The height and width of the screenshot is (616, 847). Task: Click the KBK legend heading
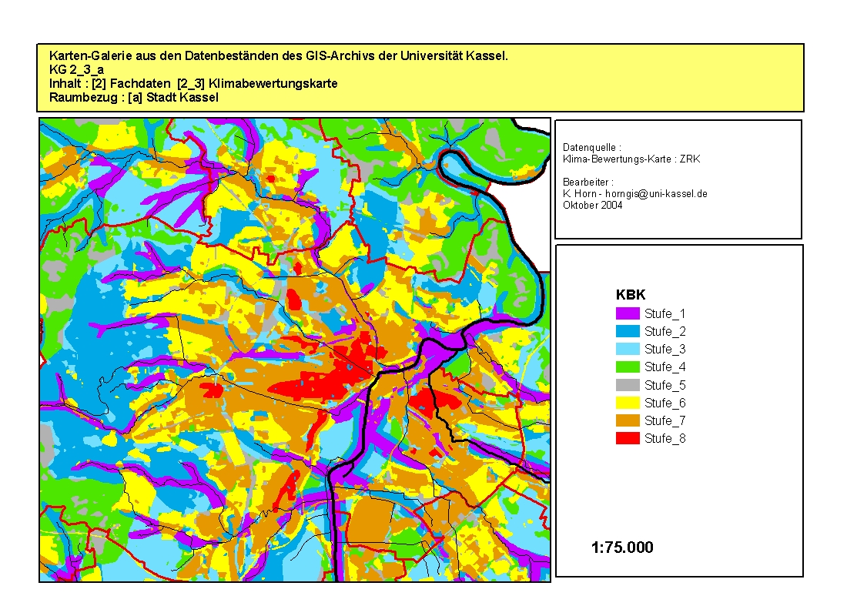pos(630,295)
